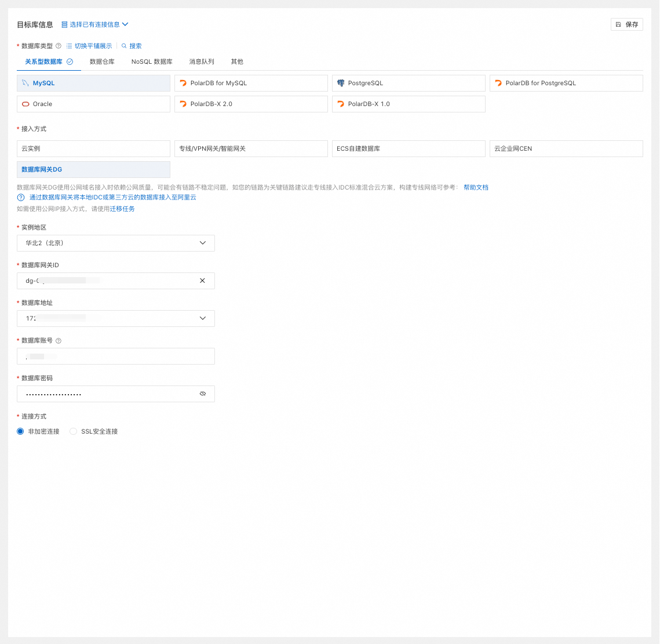Click the PolarDB for MySQL logo
This screenshot has width=660, height=644.
click(x=183, y=83)
